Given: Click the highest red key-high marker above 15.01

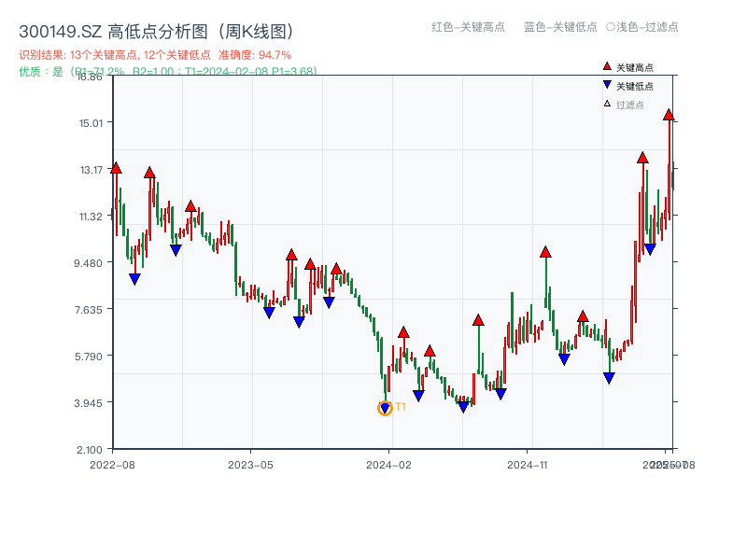Looking at the screenshot, I should (669, 115).
